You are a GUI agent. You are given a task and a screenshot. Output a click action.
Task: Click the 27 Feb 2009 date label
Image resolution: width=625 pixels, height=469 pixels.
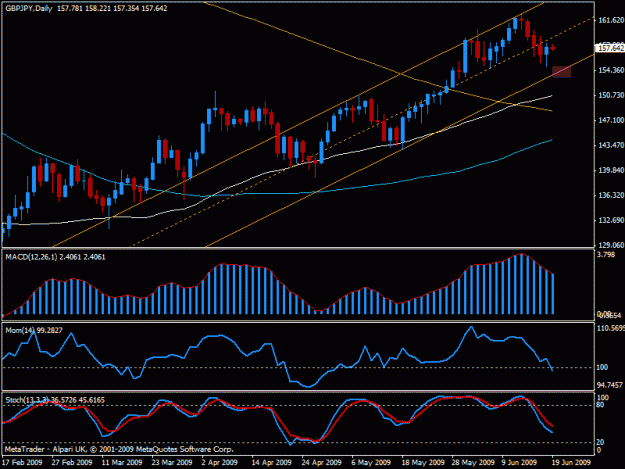[72, 463]
